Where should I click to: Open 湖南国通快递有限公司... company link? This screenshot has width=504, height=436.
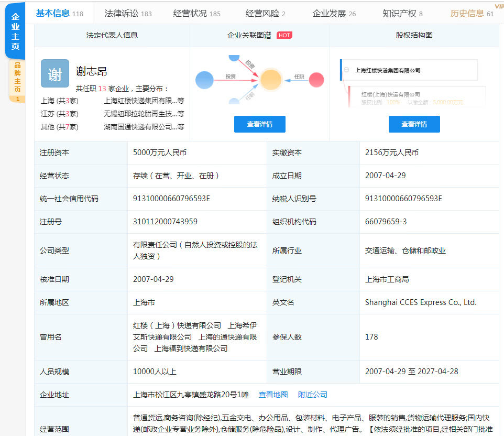click(144, 127)
